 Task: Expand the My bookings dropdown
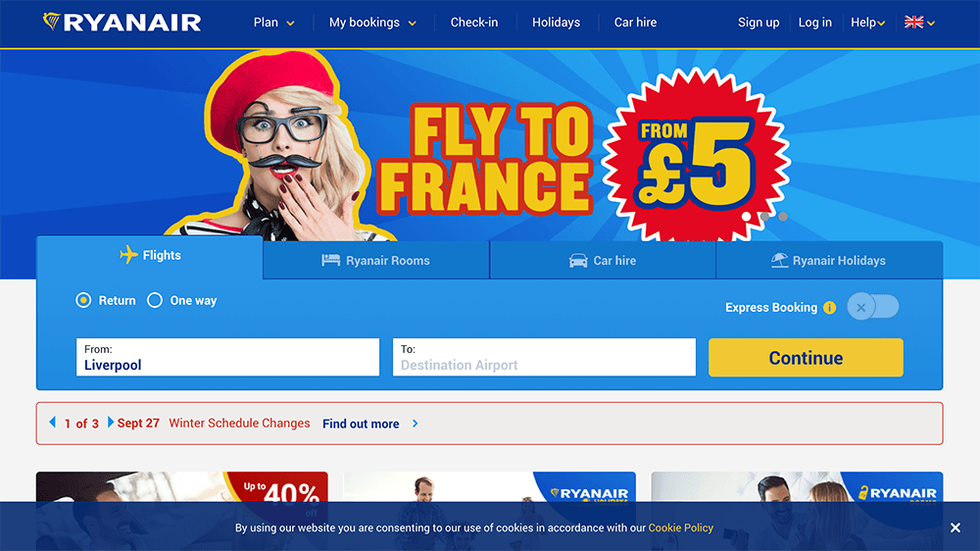point(372,23)
